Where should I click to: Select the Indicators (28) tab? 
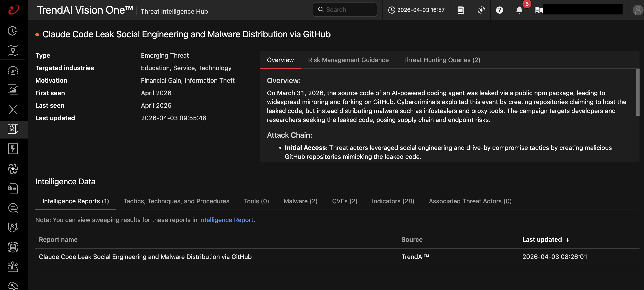[x=393, y=201]
